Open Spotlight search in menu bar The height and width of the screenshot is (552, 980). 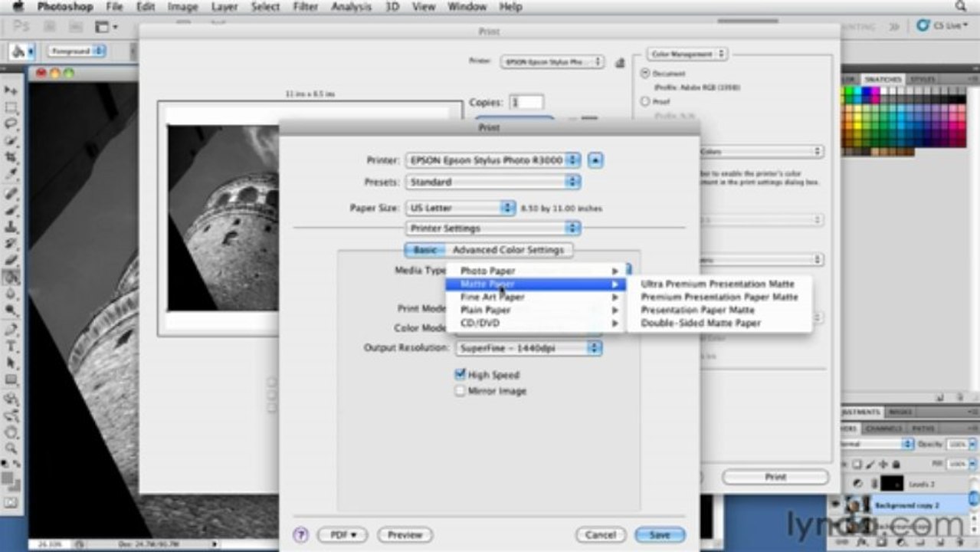pos(961,6)
